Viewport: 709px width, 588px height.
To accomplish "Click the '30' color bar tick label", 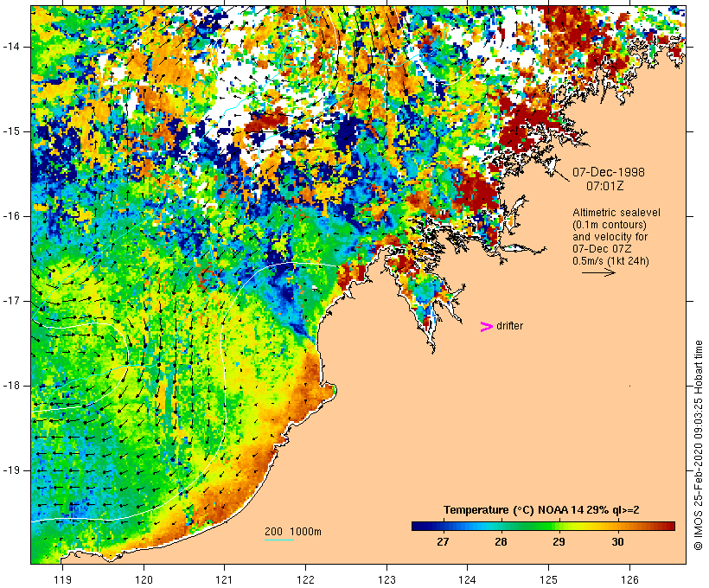I will click(x=617, y=542).
